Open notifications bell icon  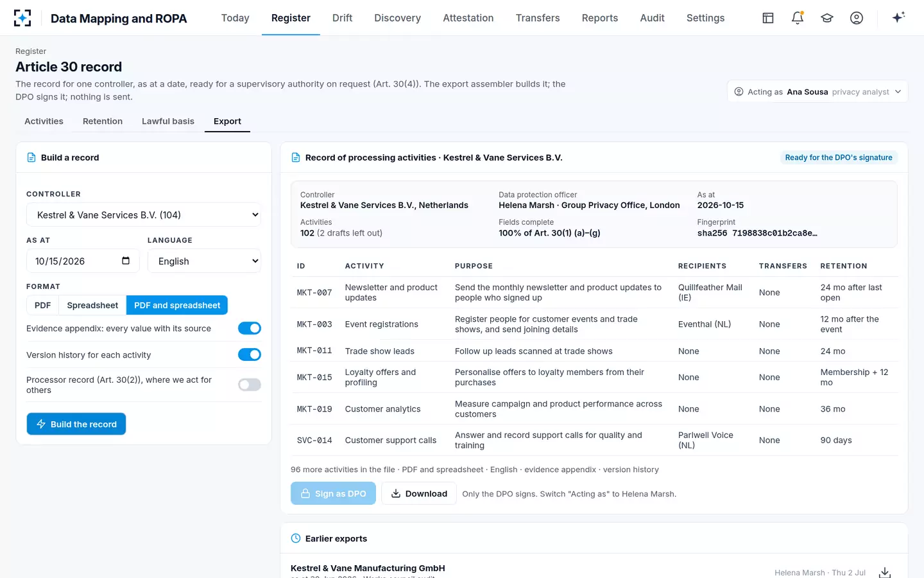pos(798,18)
